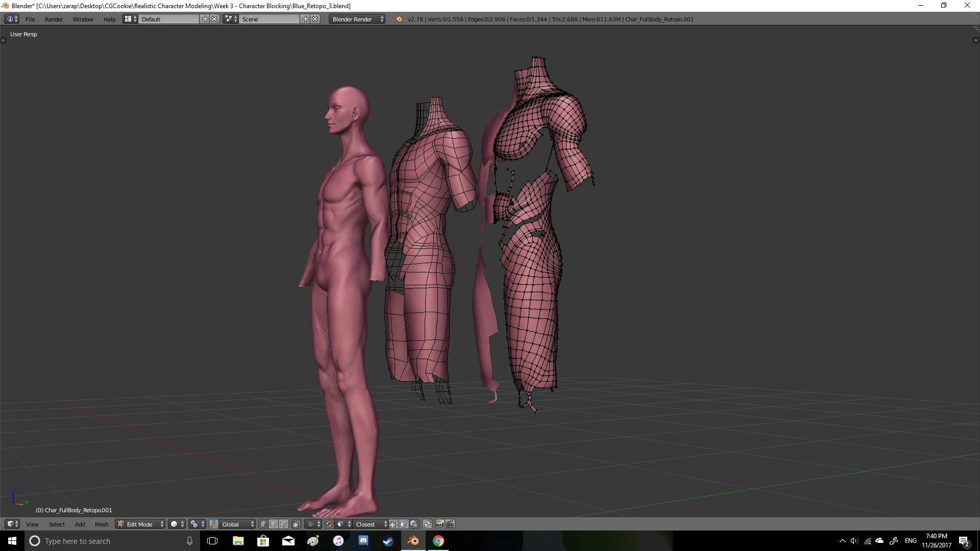Expand the Blender Render engine dropdown
The height and width of the screenshot is (551, 980).
coord(357,19)
